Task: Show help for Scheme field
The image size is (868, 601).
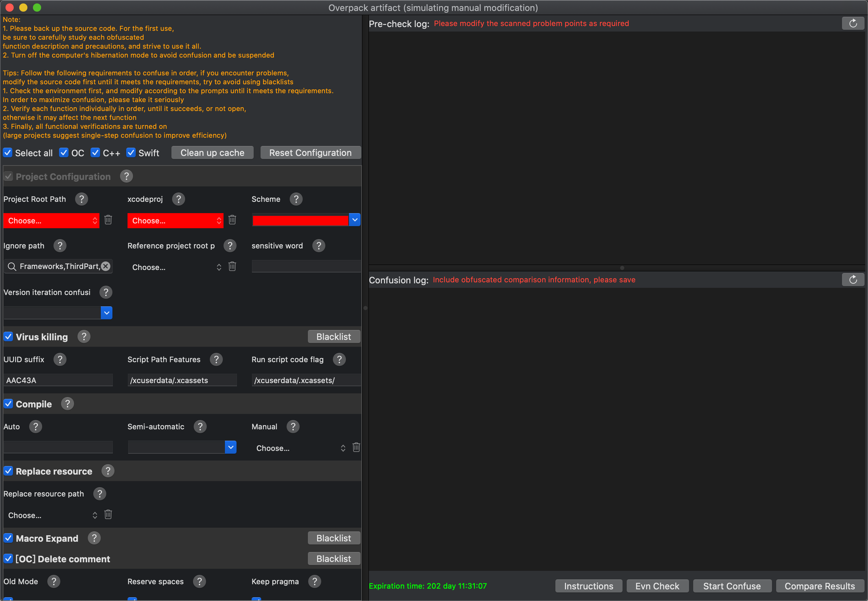Action: point(296,199)
